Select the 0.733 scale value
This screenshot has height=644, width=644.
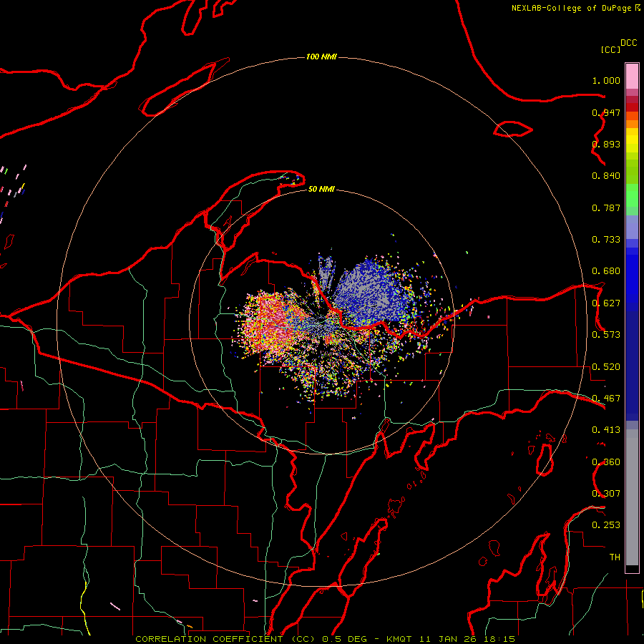click(x=606, y=240)
